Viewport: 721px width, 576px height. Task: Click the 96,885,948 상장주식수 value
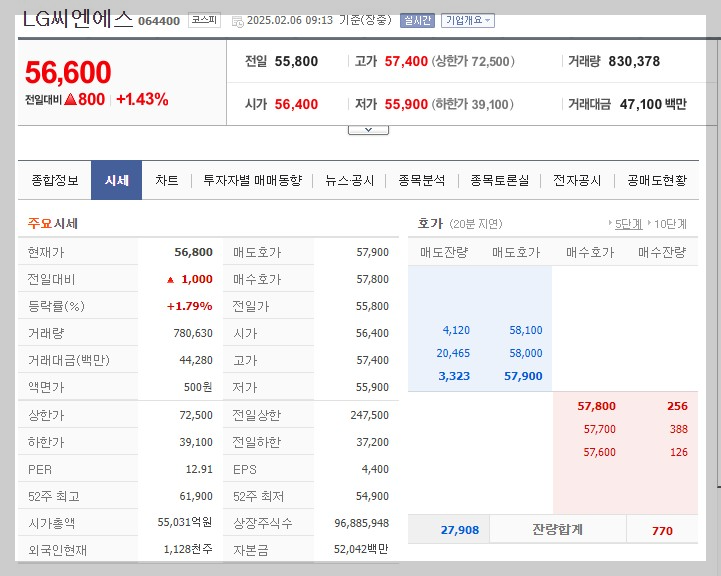pyautogui.click(x=361, y=523)
